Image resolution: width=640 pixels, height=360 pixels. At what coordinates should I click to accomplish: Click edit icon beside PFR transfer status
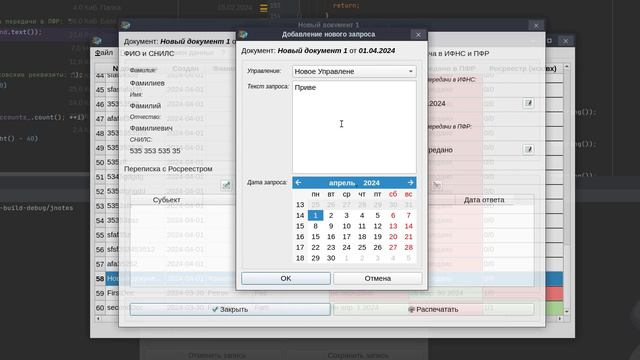[528, 149]
